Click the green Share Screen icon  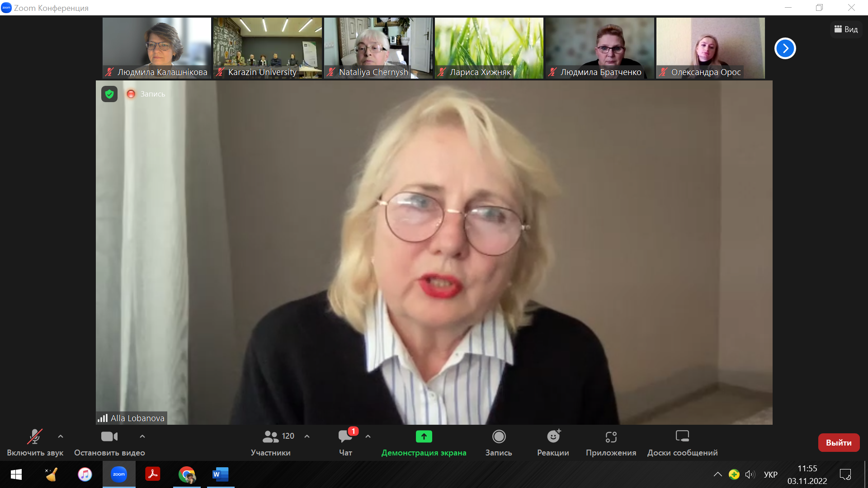pos(424,436)
